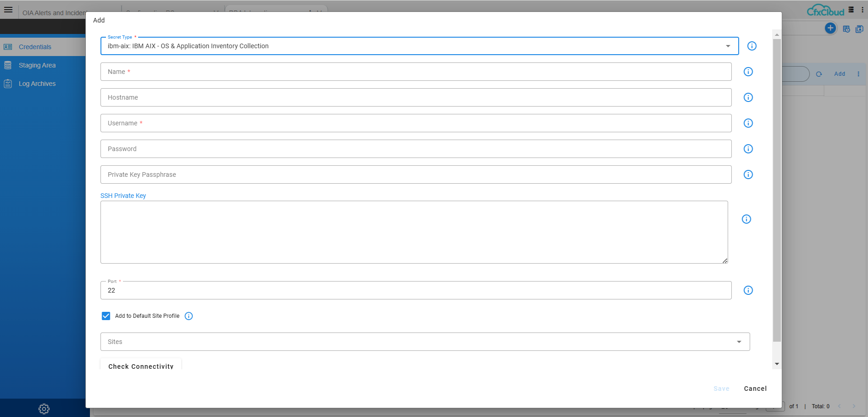Viewport: 868px width, 417px height.
Task: Click the info icon beside SSH Private Key box
Action: [x=746, y=219]
